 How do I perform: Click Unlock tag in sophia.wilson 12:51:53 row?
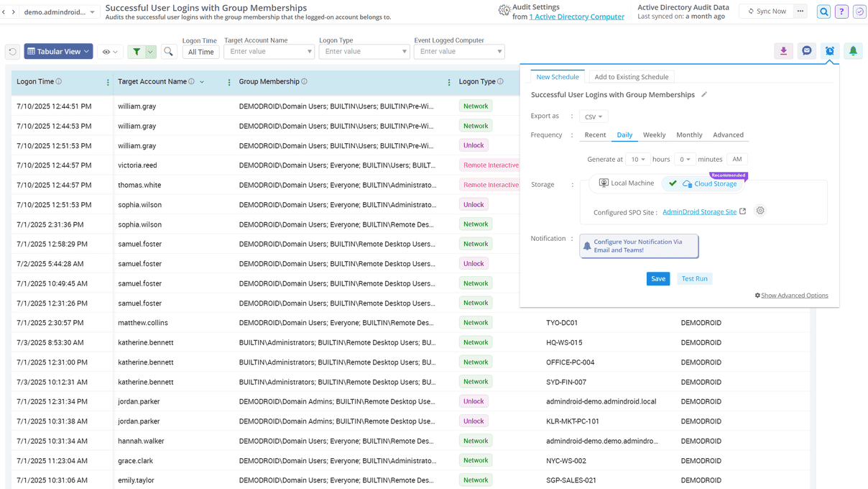coord(474,205)
